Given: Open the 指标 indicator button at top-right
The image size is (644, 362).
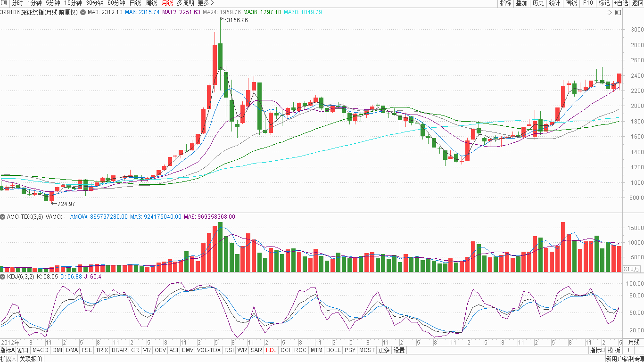Looking at the screenshot, I should (506, 3).
